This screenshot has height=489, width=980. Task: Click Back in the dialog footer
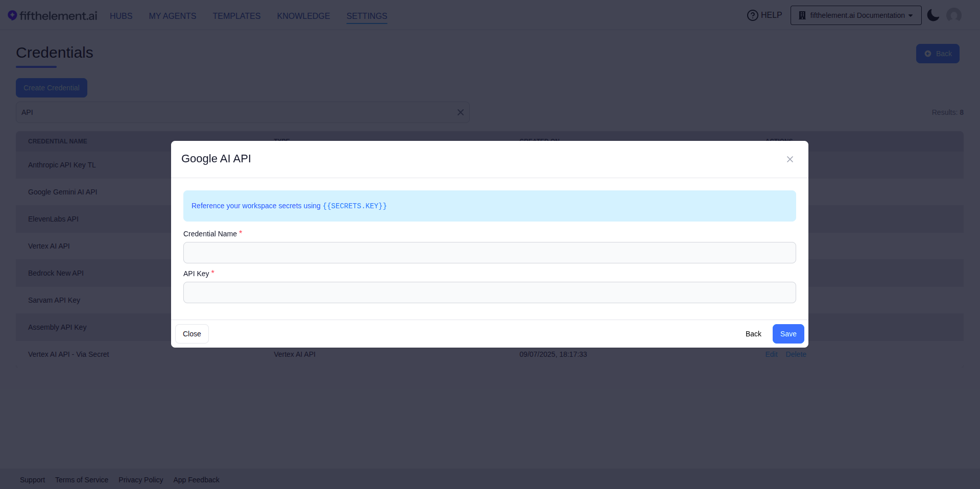tap(753, 334)
